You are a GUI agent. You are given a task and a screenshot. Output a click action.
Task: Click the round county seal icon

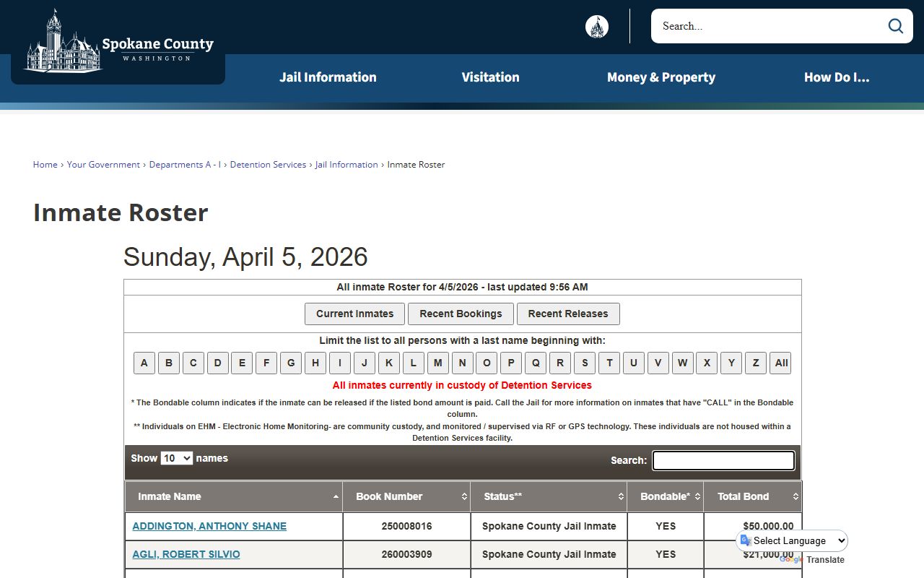coord(596,27)
